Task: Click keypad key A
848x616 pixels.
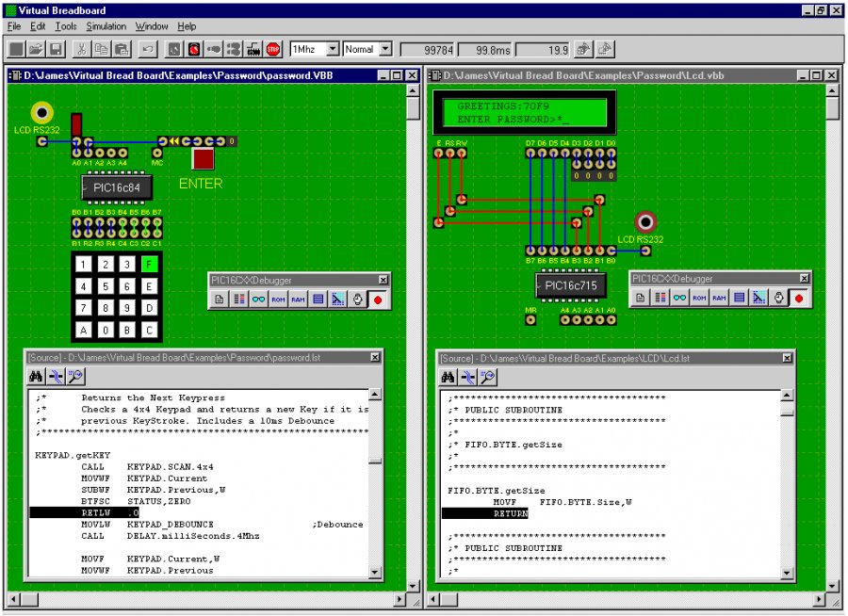Action: point(83,331)
